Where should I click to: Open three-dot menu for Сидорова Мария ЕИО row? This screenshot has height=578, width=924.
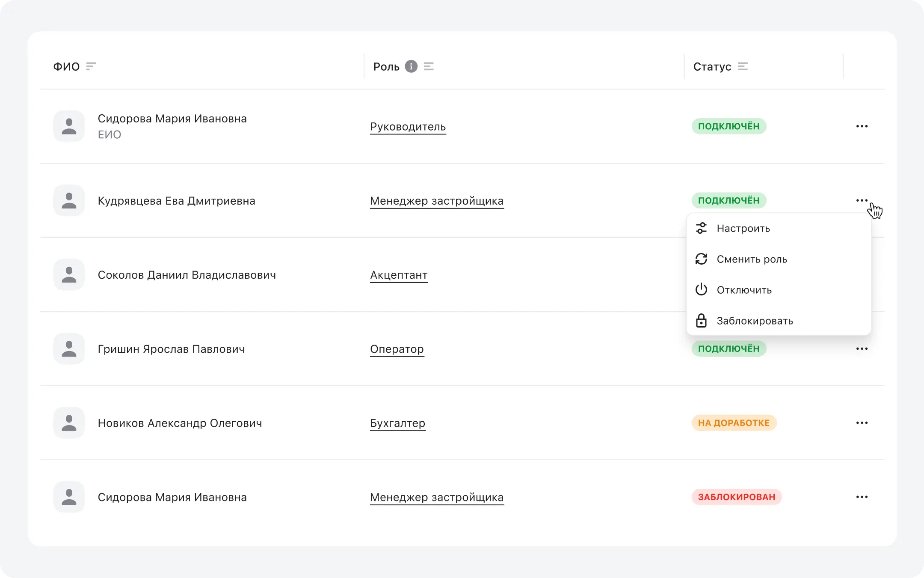click(x=862, y=126)
